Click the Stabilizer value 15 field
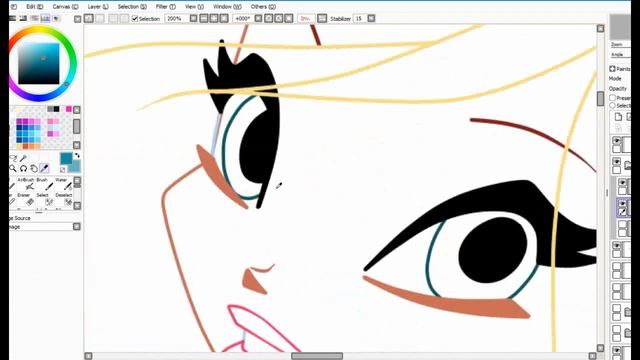640x360 pixels. (x=360, y=18)
